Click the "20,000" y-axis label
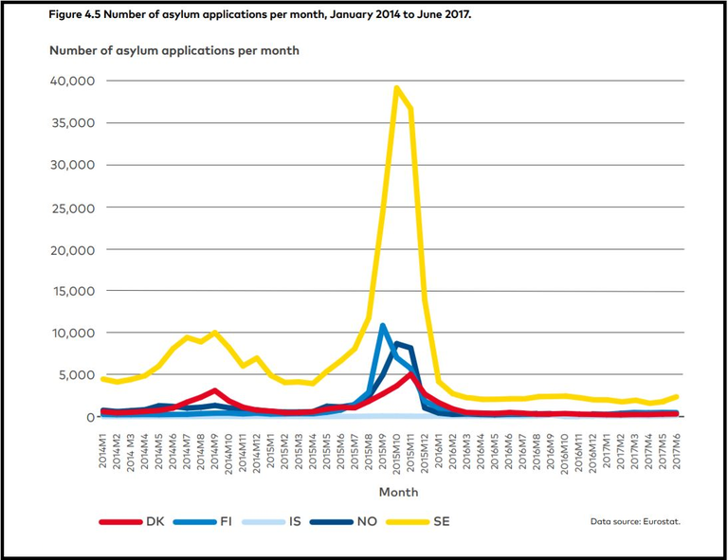 coord(70,248)
